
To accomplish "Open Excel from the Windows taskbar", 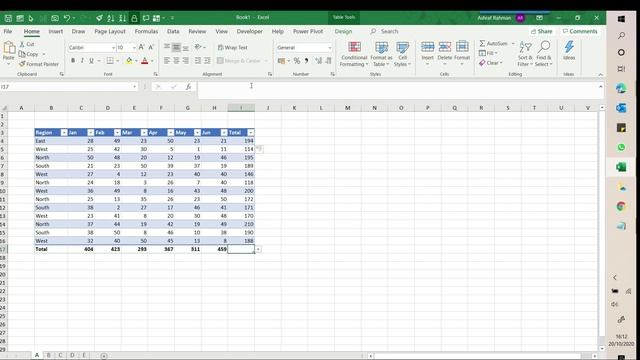I will coord(621,167).
